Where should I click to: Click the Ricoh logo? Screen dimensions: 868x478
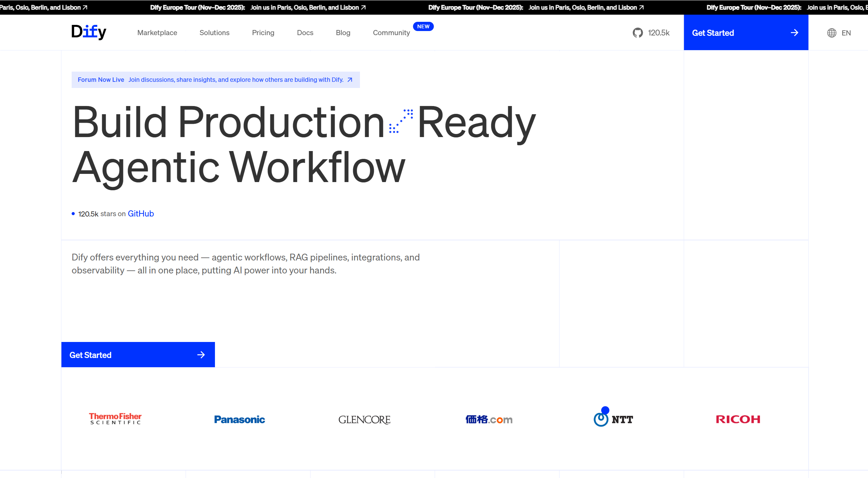pyautogui.click(x=738, y=419)
